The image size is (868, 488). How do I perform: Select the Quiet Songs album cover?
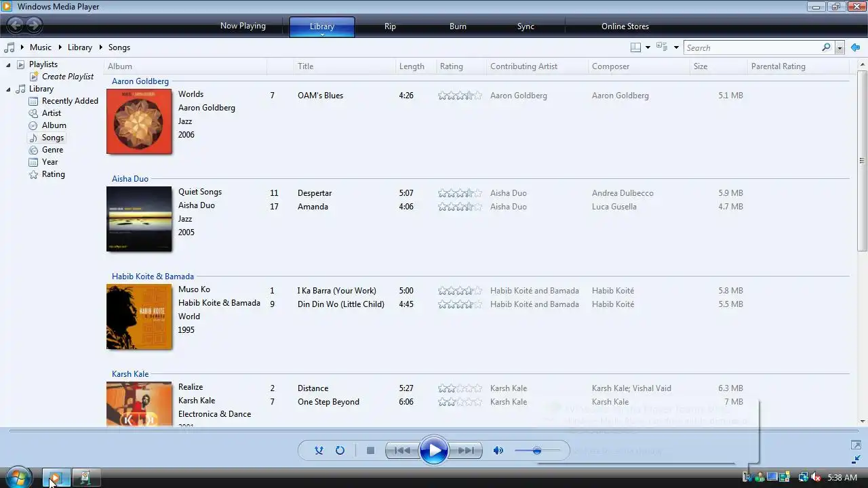click(139, 219)
